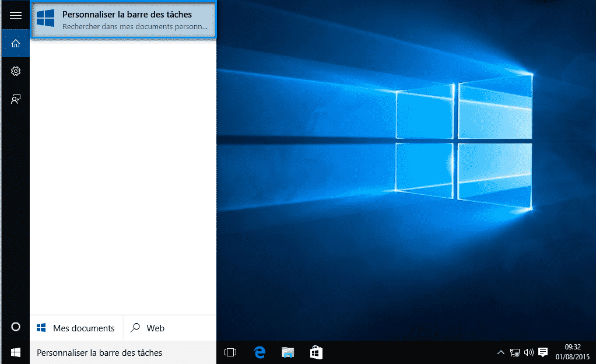This screenshot has height=364, width=596.
Task: Expand the hamburger menu in the search pane
Action: pos(15,15)
